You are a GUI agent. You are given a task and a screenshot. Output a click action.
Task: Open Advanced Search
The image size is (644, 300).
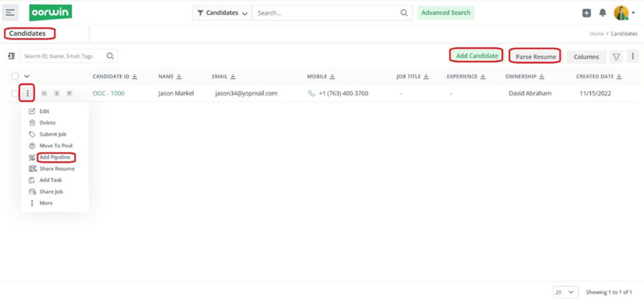click(446, 13)
